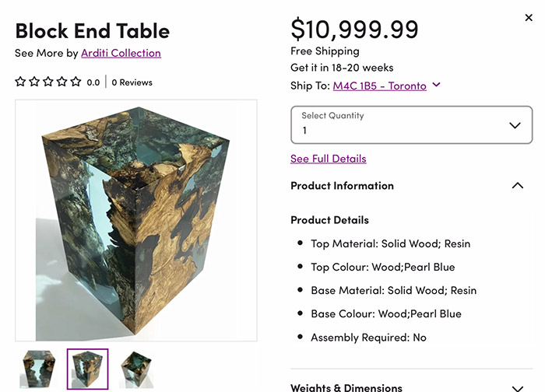Expand the Weights & Dimensions section
Image resolution: width=545 pixels, height=392 pixels.
pos(517,387)
